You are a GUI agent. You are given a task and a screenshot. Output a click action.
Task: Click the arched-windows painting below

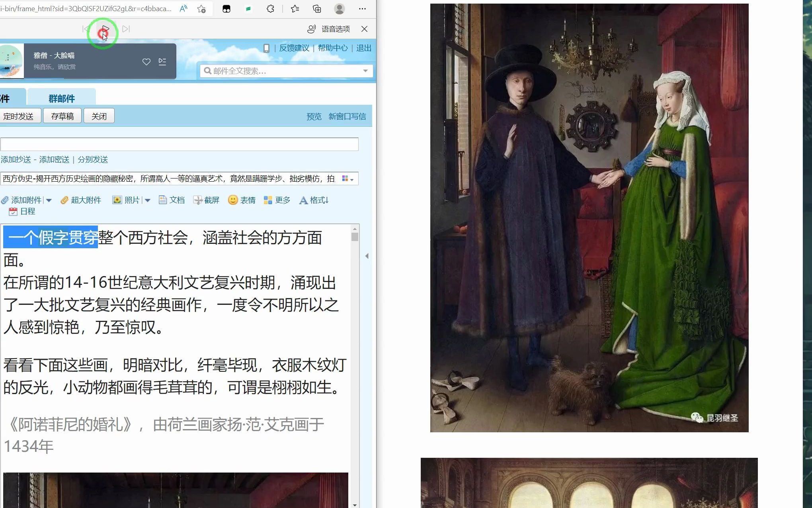point(589,483)
